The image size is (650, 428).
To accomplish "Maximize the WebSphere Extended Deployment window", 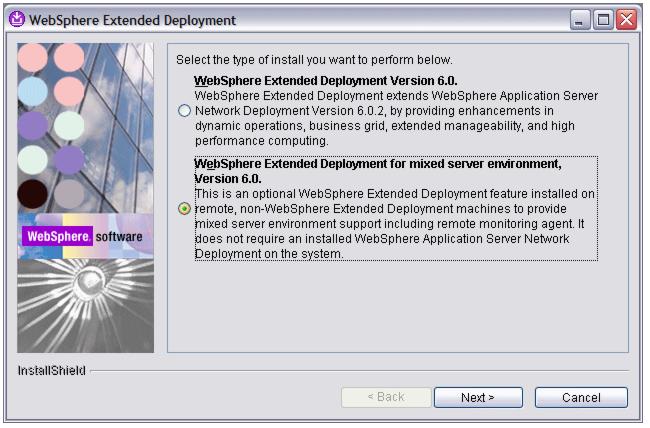I will pos(603,19).
